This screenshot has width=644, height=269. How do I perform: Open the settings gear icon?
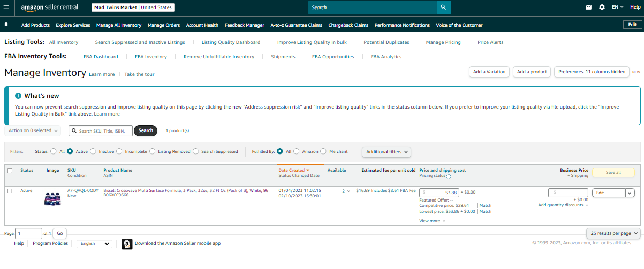[x=602, y=7]
